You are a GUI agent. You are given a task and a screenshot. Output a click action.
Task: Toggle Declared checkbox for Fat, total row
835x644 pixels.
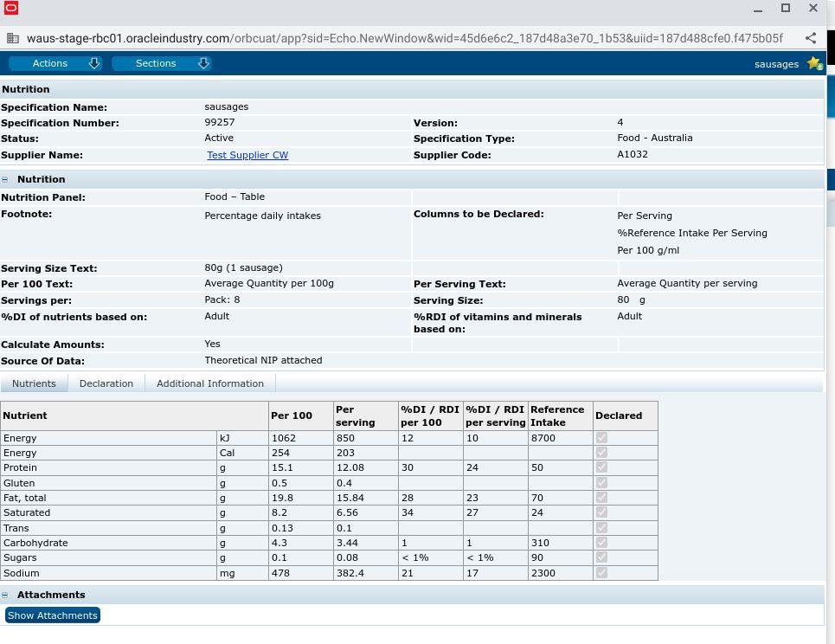pyautogui.click(x=601, y=498)
